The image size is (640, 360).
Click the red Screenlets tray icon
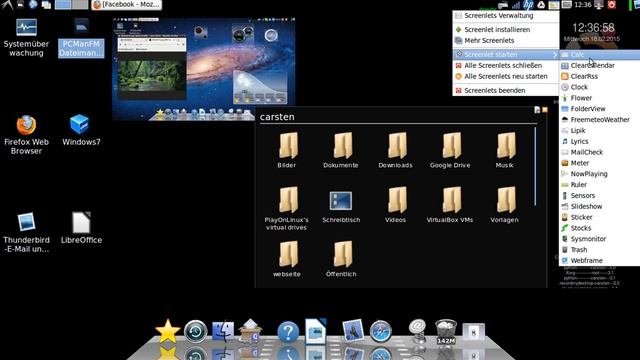tap(611, 5)
